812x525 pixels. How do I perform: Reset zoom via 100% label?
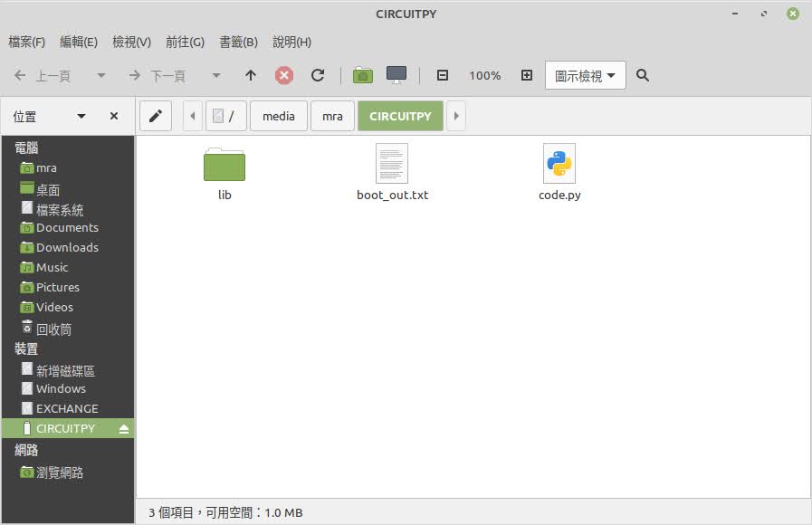(x=484, y=76)
